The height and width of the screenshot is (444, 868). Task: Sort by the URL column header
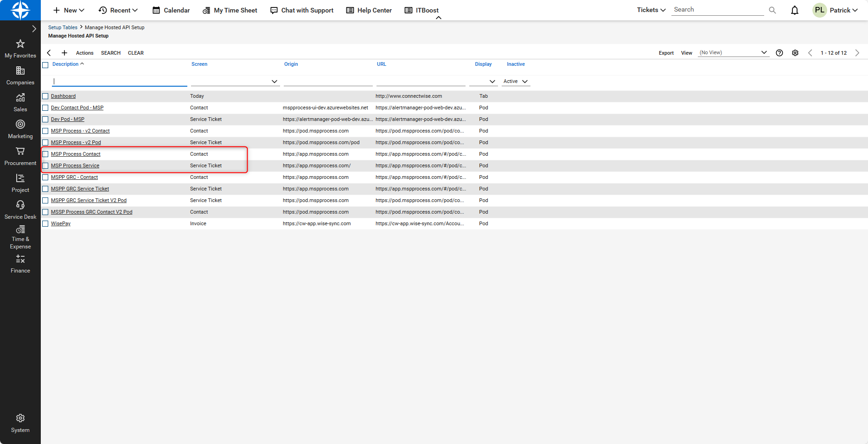pos(382,64)
